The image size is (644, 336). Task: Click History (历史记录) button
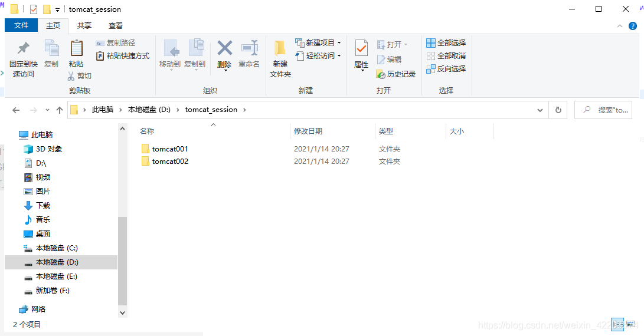coord(396,74)
